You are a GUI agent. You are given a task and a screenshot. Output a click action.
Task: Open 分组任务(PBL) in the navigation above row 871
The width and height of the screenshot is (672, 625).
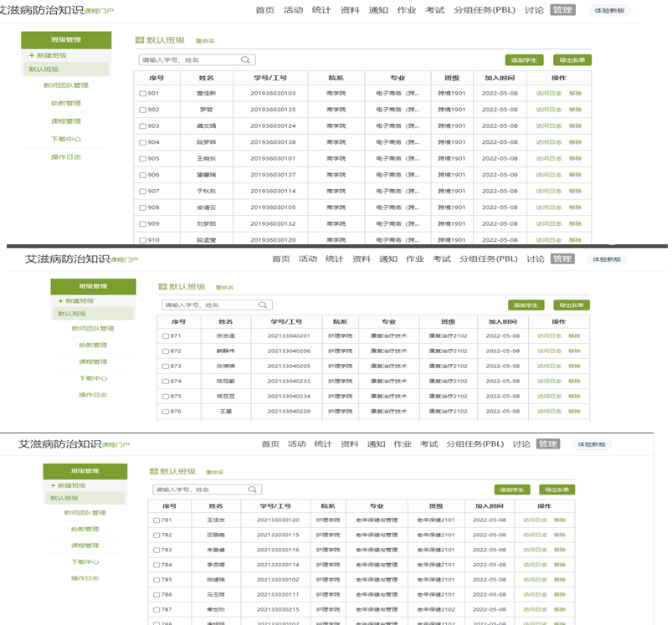490,259
